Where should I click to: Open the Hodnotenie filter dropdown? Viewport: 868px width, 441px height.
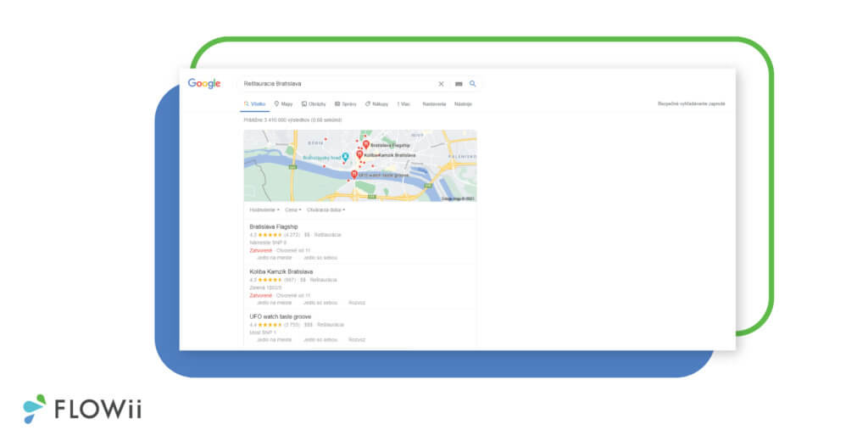(264, 210)
